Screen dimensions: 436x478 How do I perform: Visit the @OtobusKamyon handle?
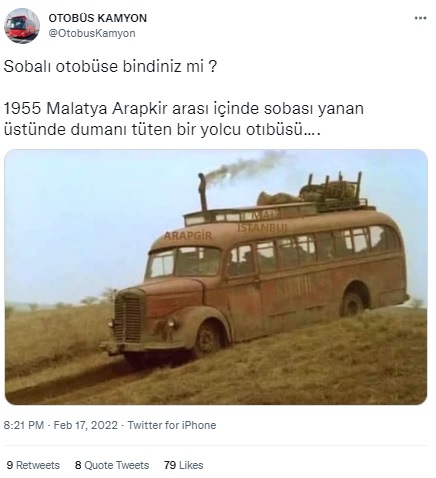click(x=92, y=33)
